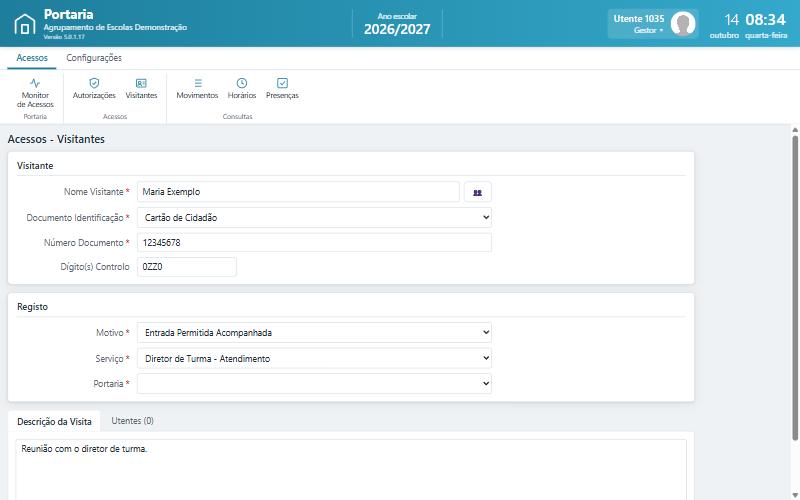Select the Descrição da Visita tab

pos(54,421)
